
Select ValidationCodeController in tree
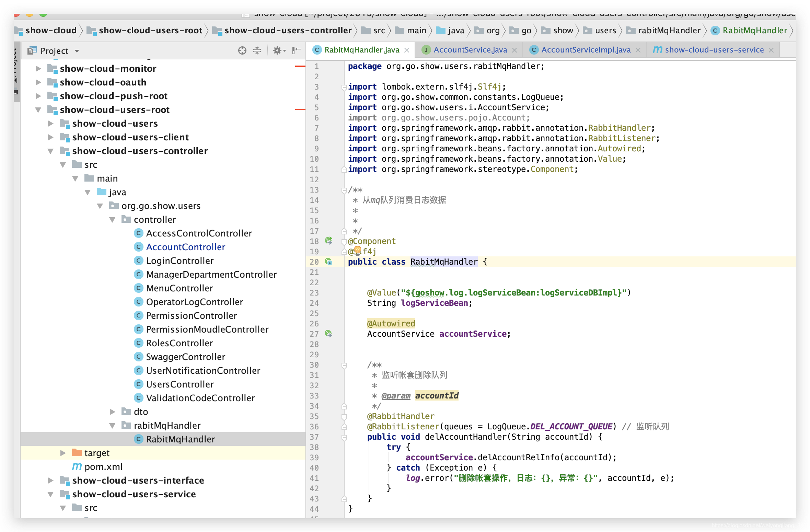(200, 398)
